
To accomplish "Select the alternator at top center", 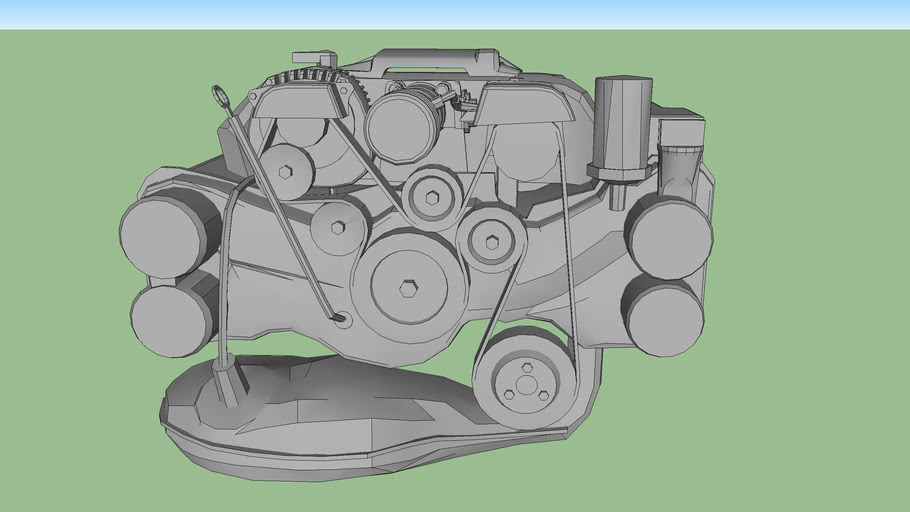I will click(404, 124).
